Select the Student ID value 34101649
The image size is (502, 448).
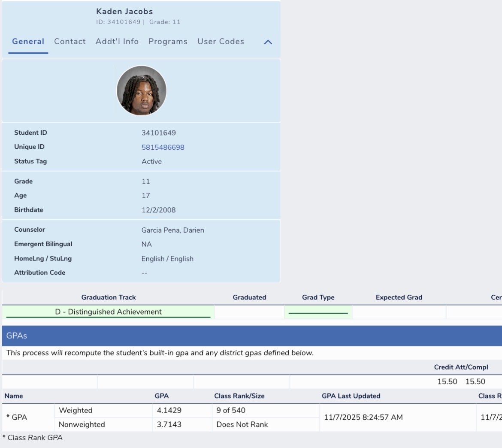159,133
